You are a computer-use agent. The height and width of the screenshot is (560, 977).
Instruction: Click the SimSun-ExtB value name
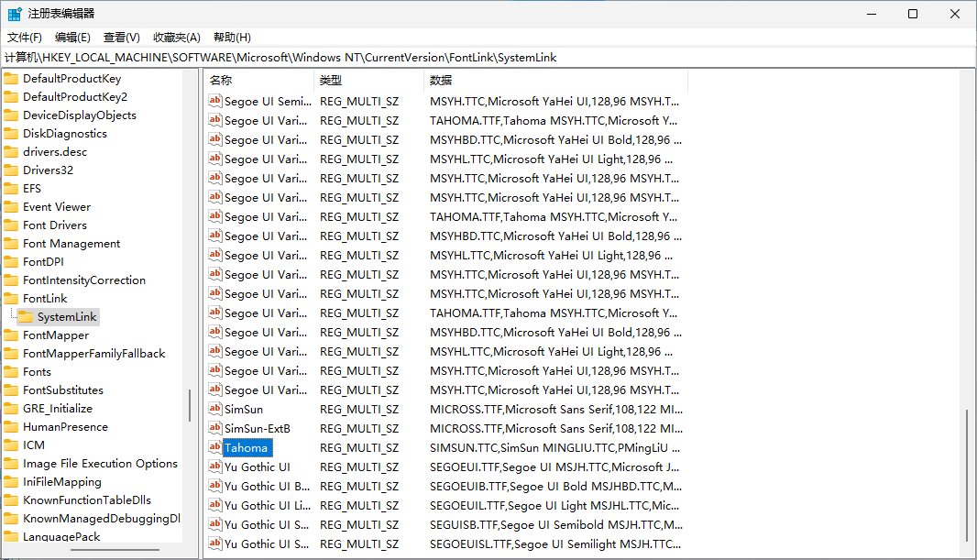[x=258, y=429]
